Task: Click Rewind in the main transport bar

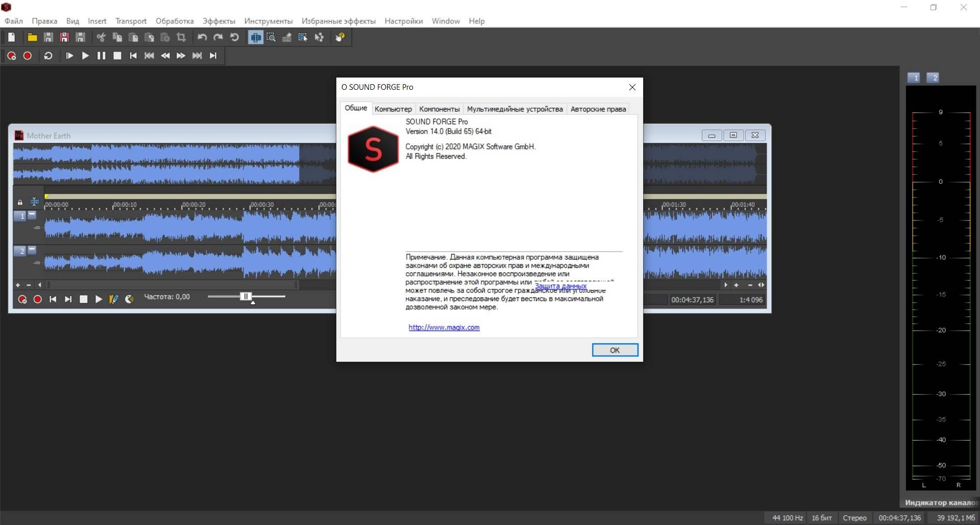Action: click(x=165, y=56)
